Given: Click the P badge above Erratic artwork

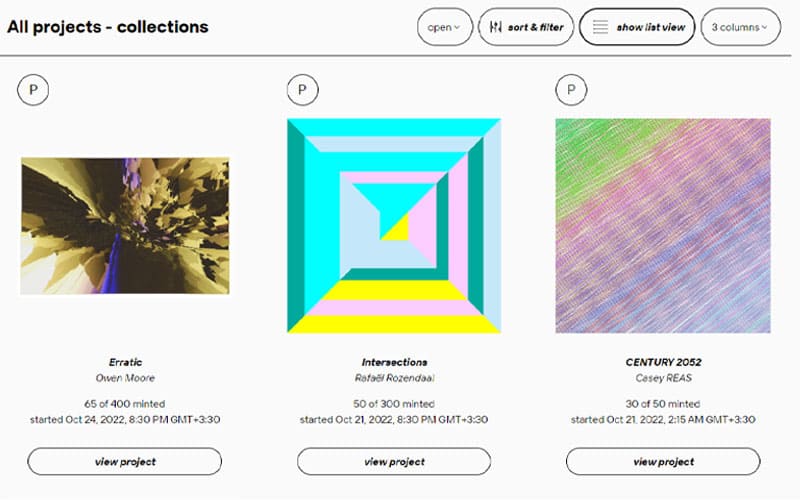Looking at the screenshot, I should [x=33, y=90].
